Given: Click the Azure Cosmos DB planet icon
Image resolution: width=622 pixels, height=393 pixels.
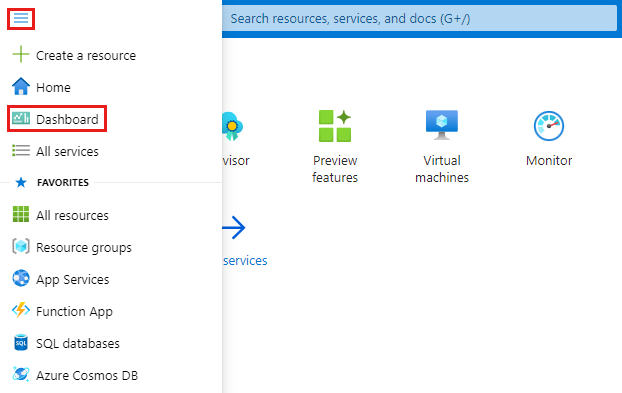Looking at the screenshot, I should point(21,374).
